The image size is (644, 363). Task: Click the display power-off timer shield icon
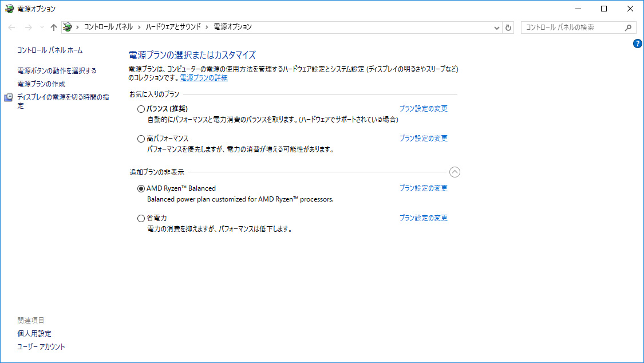coord(9,97)
